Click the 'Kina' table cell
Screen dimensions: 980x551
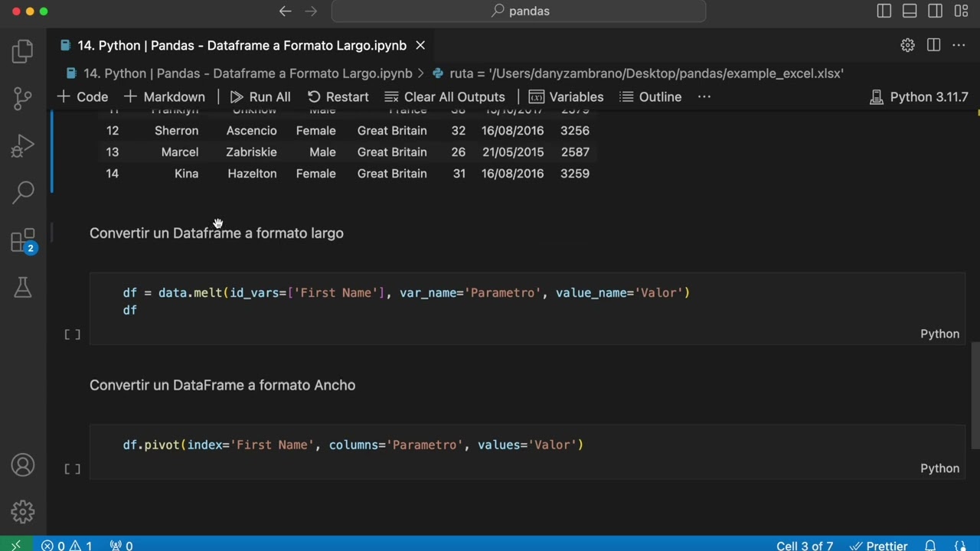click(x=186, y=174)
